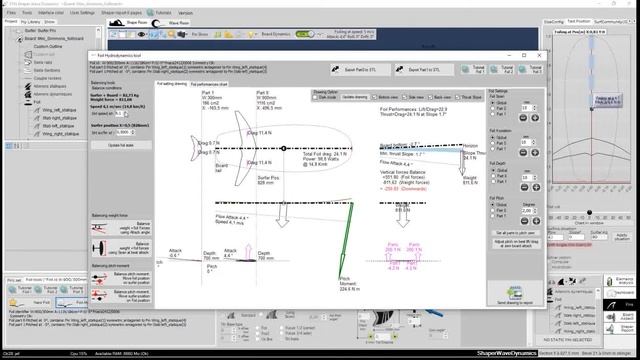Open the Files menu
640x360 pixels.
tap(11, 13)
